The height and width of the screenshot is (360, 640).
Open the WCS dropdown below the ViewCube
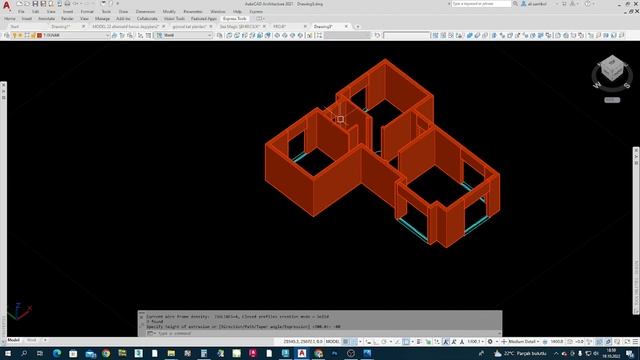[x=612, y=100]
